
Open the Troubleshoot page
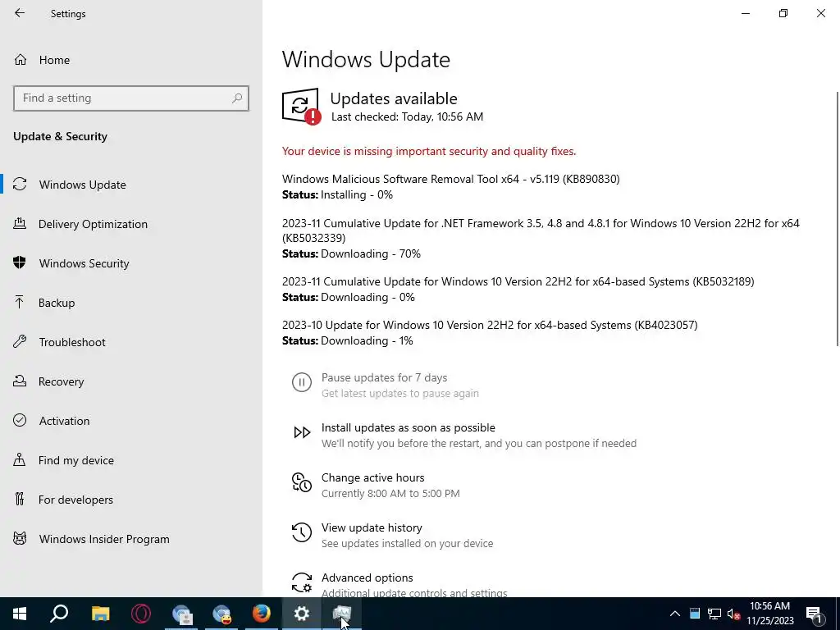pyautogui.click(x=72, y=342)
